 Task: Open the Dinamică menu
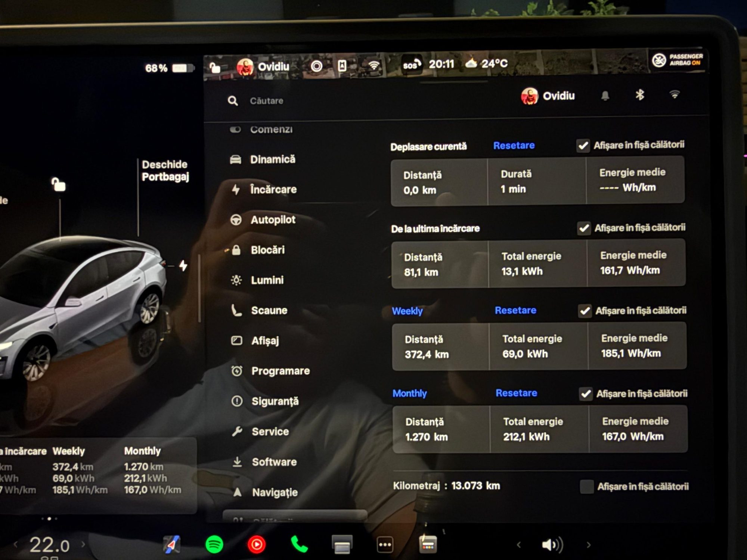pos(263,159)
